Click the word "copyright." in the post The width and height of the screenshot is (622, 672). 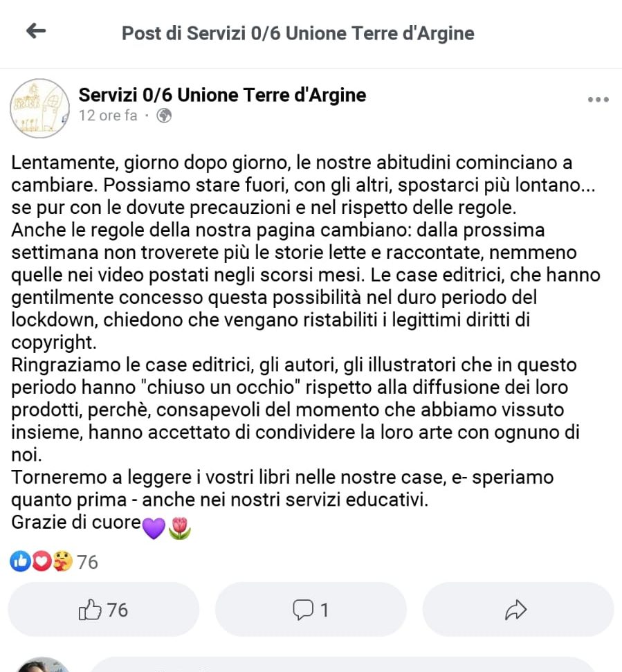tap(54, 343)
